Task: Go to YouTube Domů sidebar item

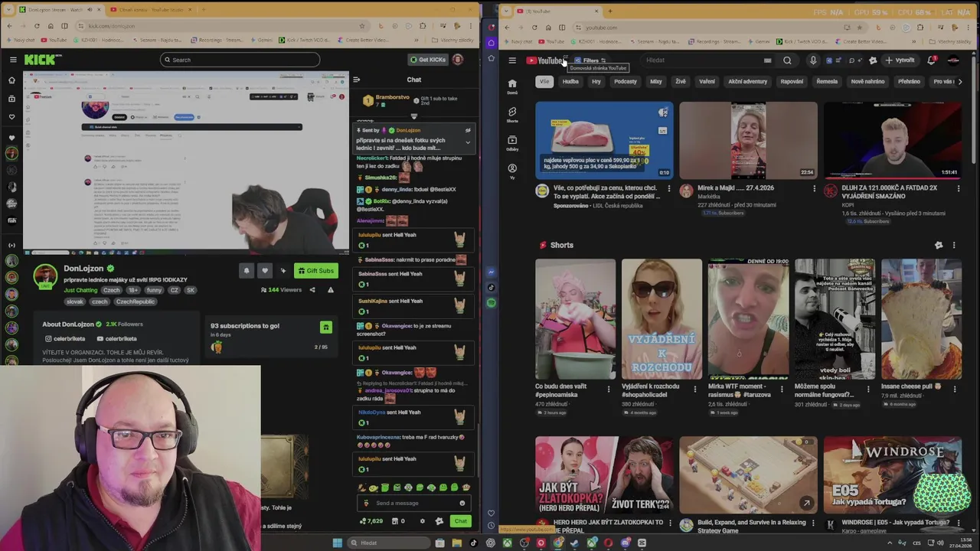Action: 512,86
